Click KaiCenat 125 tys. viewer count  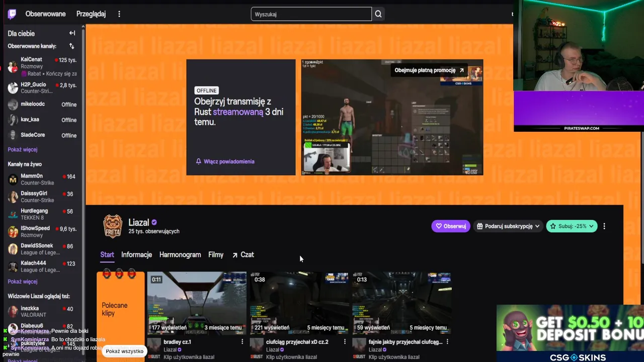click(66, 60)
